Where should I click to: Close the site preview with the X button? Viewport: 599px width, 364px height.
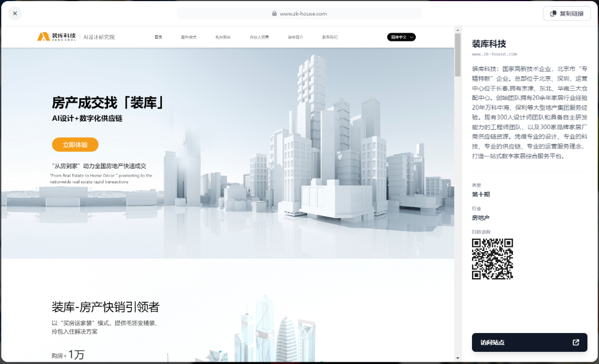click(15, 13)
